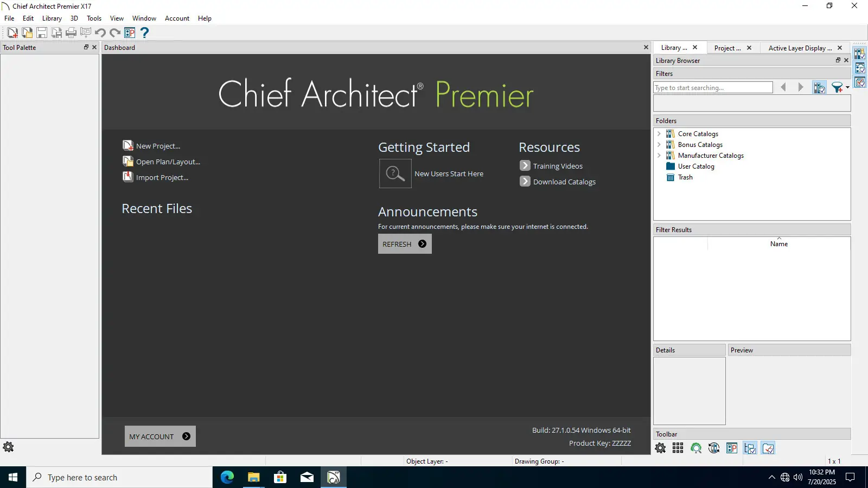The width and height of the screenshot is (868, 488).
Task: Select Trash in the library folders
Action: [685, 177]
